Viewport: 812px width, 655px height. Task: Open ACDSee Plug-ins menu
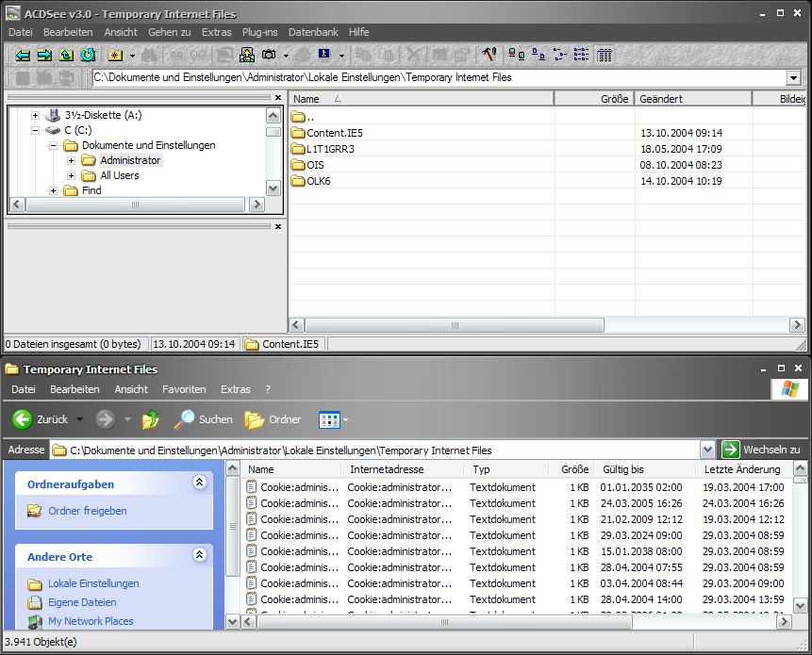coord(260,32)
